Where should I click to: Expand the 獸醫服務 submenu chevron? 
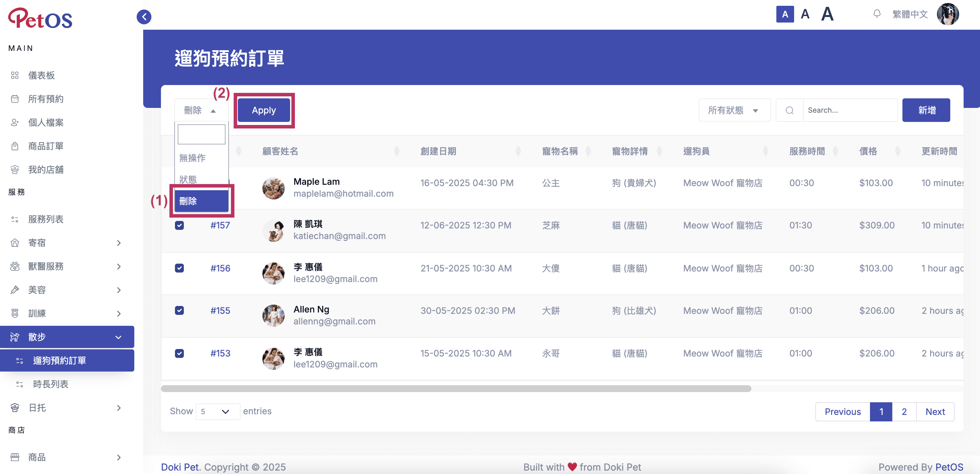click(119, 266)
